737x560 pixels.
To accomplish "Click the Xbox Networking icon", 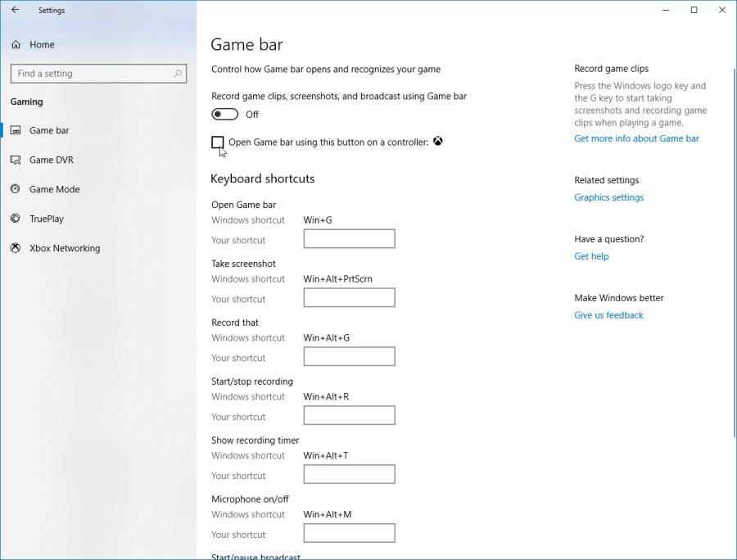I will [16, 247].
